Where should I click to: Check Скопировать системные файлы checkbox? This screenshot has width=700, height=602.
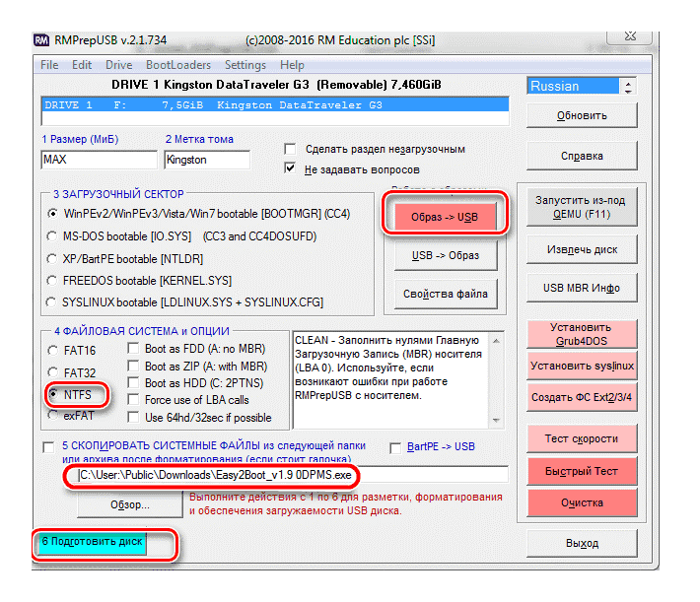[48, 447]
